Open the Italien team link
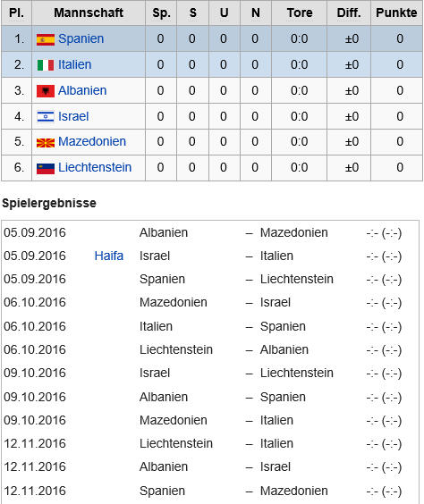Screen dimensions: 424x504 [x=74, y=64]
